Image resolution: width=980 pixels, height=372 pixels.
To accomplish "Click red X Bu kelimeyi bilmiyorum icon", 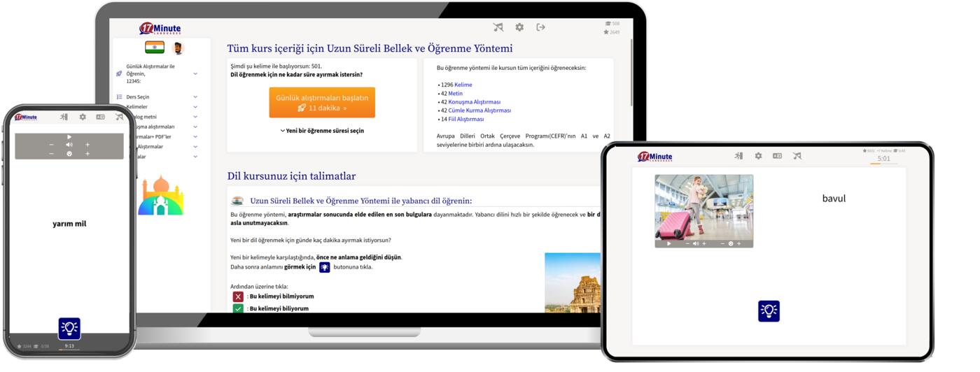I will pos(239,296).
